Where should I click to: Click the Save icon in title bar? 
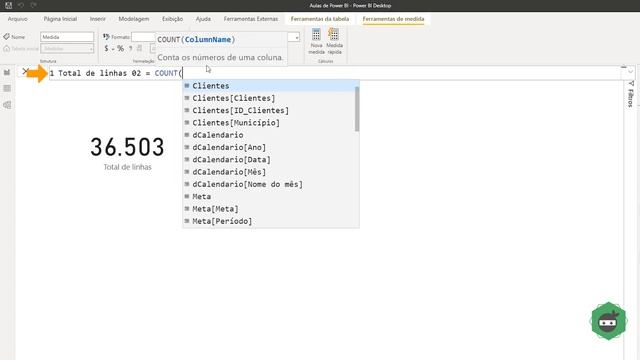pos(8,5)
